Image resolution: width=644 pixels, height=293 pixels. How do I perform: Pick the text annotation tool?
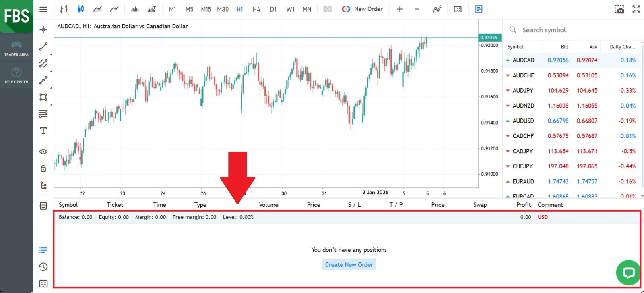[x=43, y=131]
